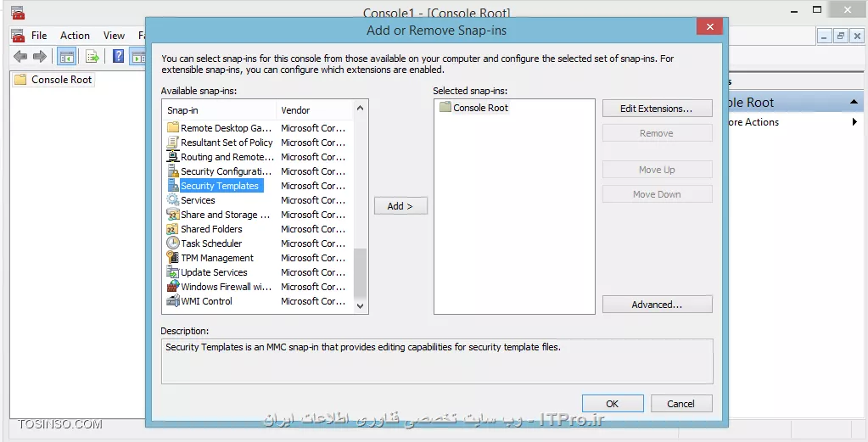The height and width of the screenshot is (442, 868).
Task: Expand the More Actions arrow in Actions pane
Action: (x=854, y=121)
